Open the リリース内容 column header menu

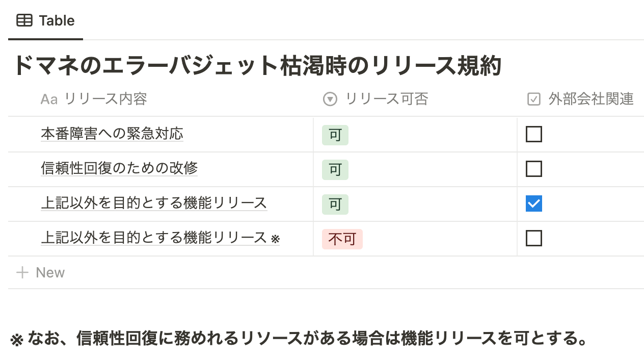(x=105, y=99)
